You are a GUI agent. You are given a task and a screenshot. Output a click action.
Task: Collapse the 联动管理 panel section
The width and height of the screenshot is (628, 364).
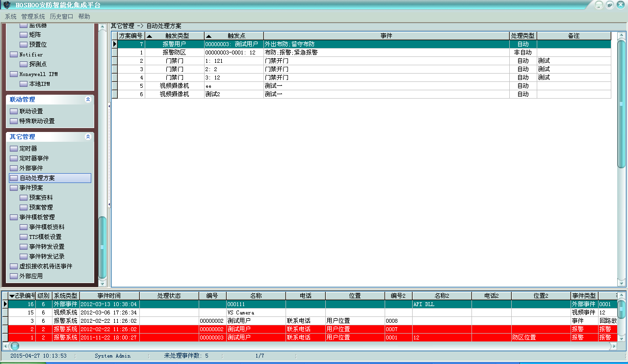tap(88, 100)
